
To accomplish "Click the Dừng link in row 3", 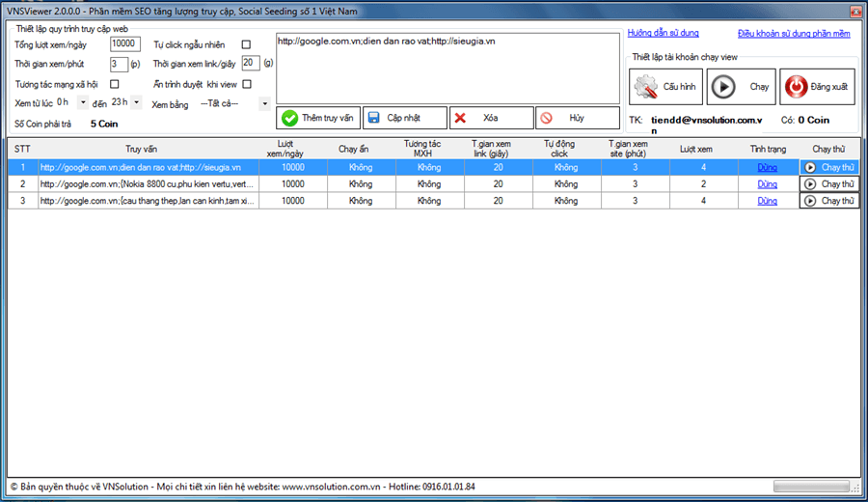I will (767, 201).
